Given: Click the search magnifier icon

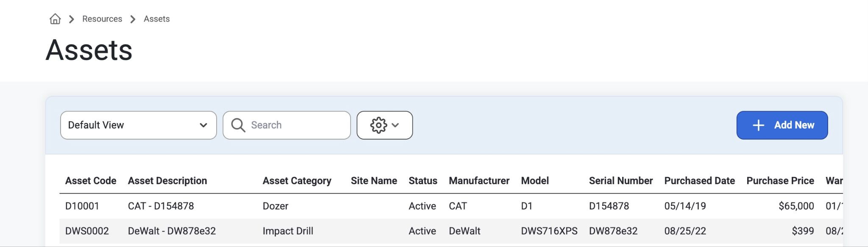Looking at the screenshot, I should 238,125.
